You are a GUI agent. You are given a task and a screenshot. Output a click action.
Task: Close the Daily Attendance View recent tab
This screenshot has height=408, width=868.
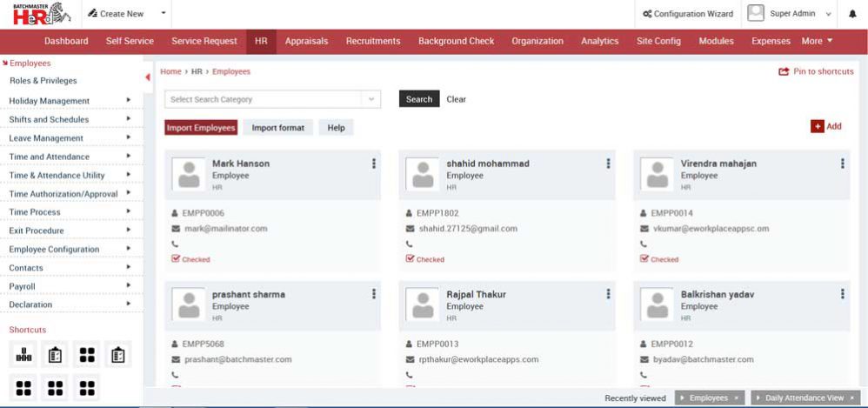point(852,398)
